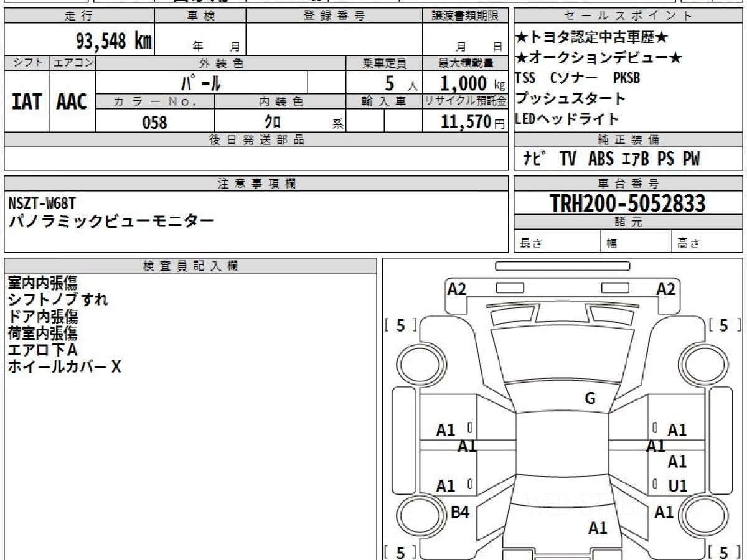The width and height of the screenshot is (747, 560).
Task: Select the カラーNo. header
Action: point(155,101)
